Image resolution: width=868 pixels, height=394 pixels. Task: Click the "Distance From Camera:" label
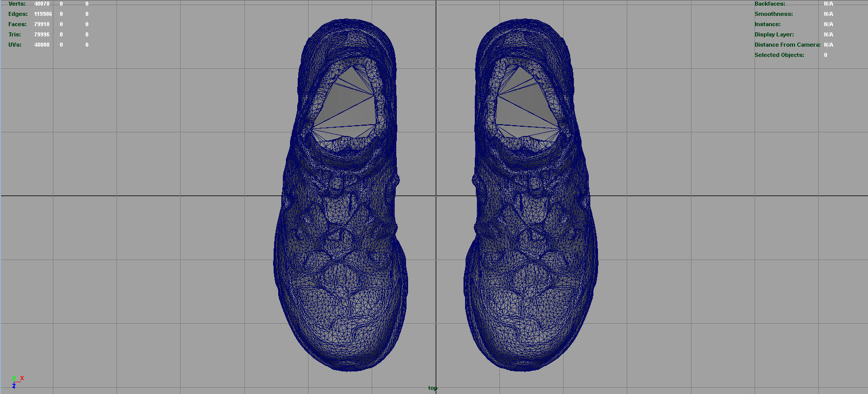pyautogui.click(x=787, y=45)
